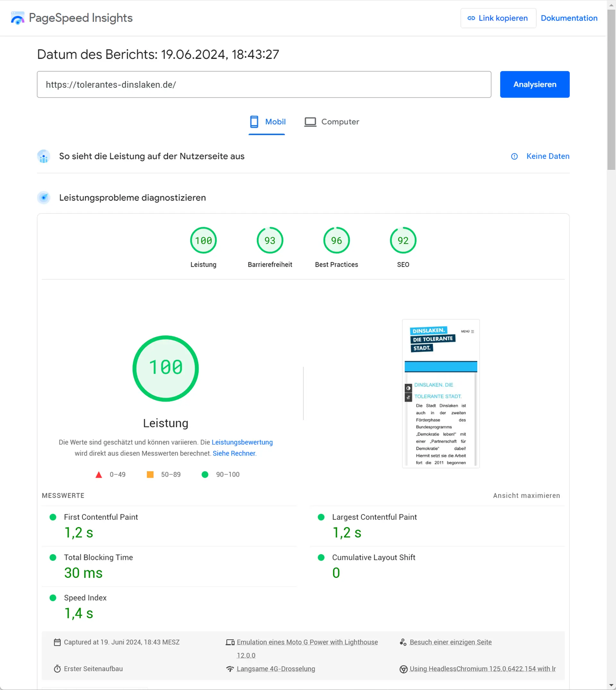
Task: Click the MESSWERTE section label
Action: 63,496
